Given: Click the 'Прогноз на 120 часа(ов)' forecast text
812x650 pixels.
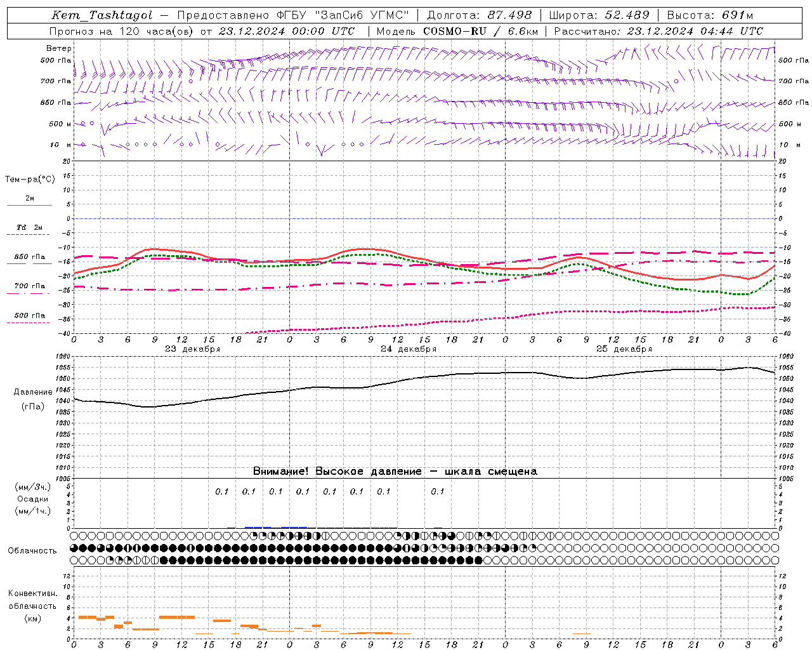Looking at the screenshot, I should click(122, 31).
